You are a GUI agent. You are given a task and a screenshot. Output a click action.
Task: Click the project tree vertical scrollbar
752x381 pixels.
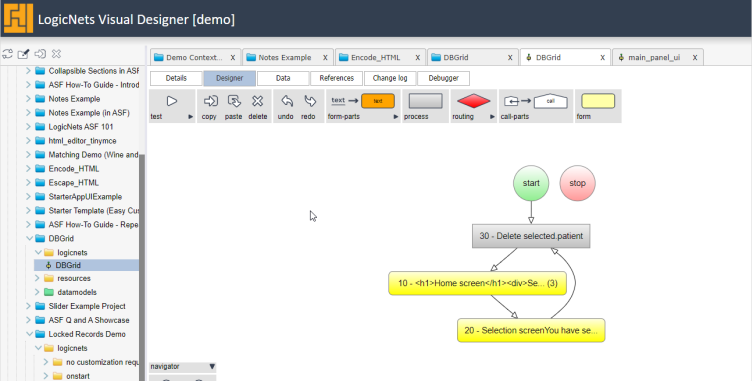(x=142, y=266)
